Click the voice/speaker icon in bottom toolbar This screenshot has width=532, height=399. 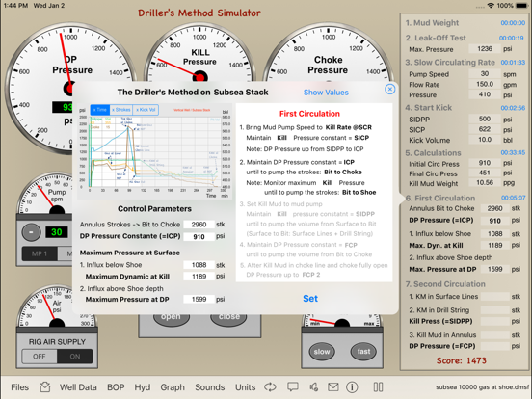coord(314,387)
